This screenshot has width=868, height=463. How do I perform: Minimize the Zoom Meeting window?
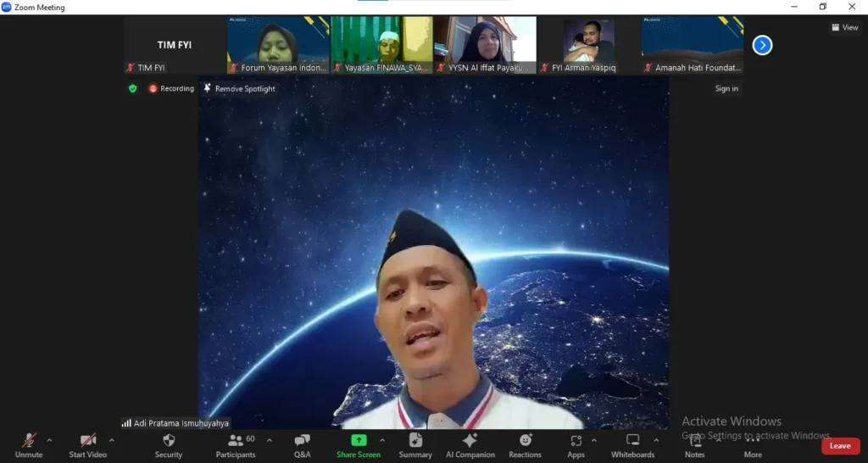pyautogui.click(x=794, y=7)
